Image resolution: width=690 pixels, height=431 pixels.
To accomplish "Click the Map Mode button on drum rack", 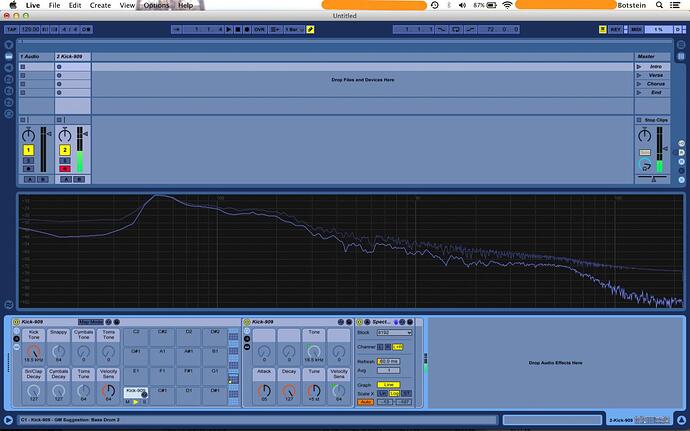I will pos(91,322).
